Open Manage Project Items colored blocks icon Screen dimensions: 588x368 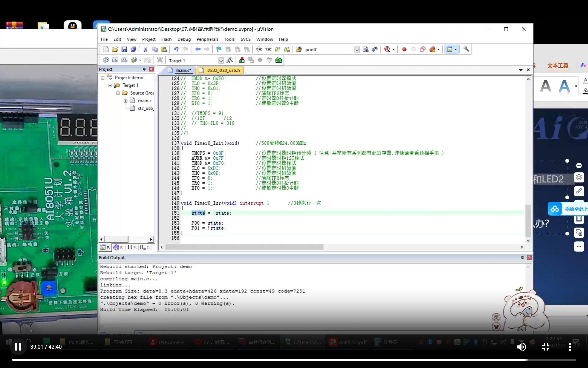242,60
